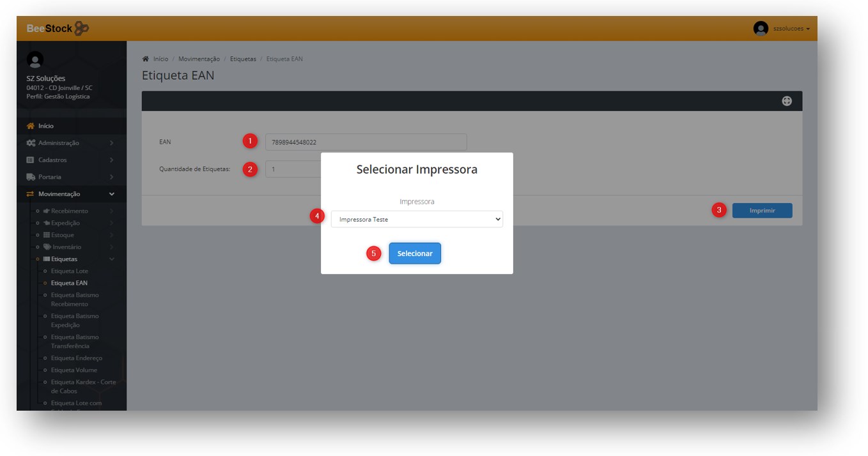Image resolution: width=868 pixels, height=456 pixels.
Task: Open the szsolucoes user menu
Action: pyautogui.click(x=791, y=29)
